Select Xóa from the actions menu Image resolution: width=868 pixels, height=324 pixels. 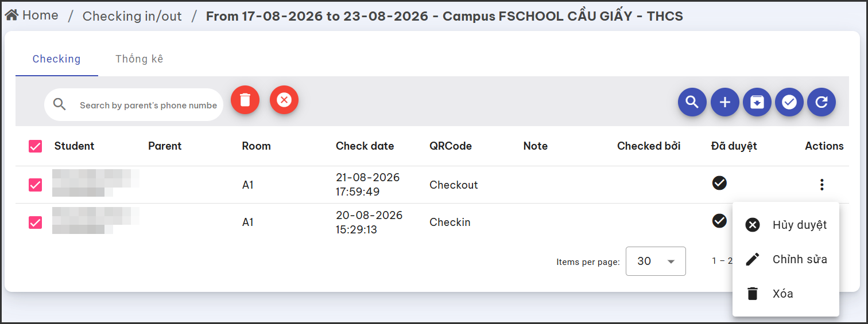click(786, 294)
